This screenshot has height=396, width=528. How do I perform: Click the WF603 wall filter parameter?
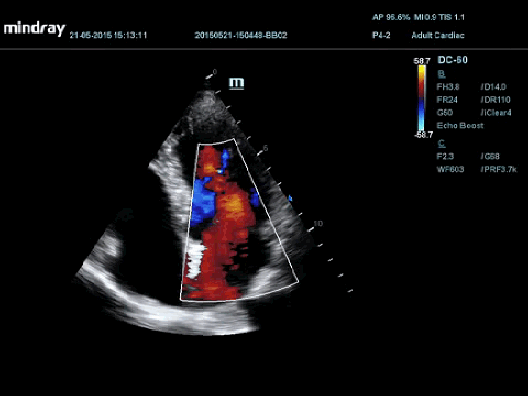click(450, 169)
